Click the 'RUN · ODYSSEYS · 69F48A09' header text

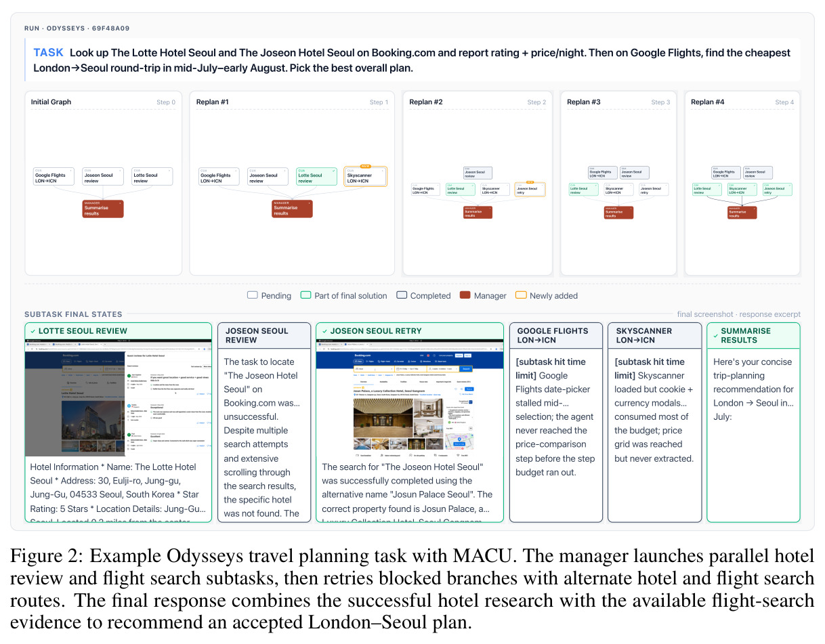77,28
